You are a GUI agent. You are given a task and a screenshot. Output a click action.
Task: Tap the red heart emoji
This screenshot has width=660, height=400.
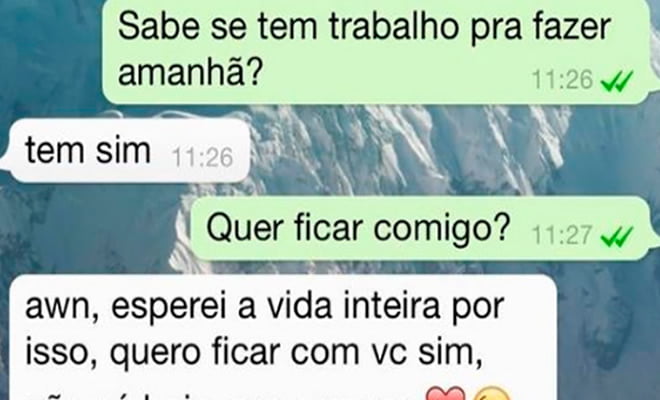tap(446, 393)
